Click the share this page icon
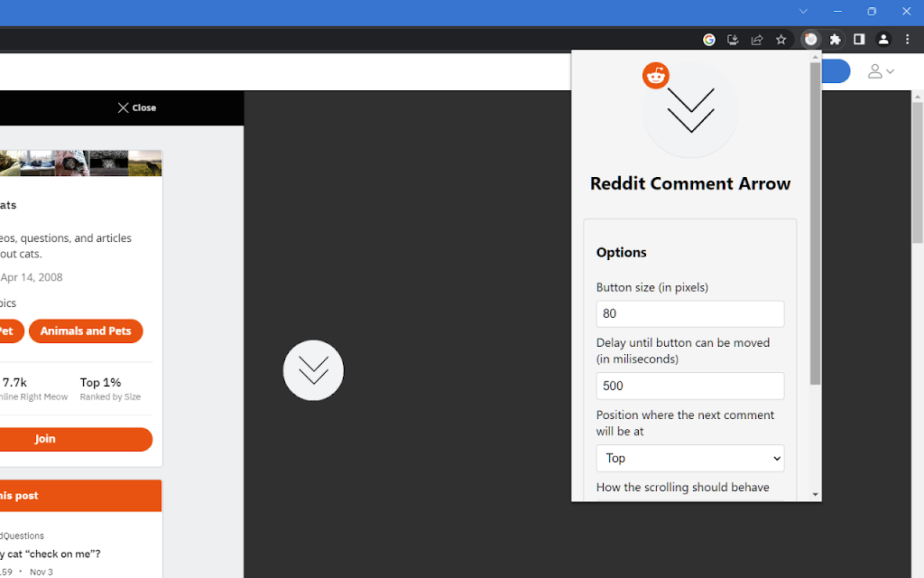The image size is (924, 578). click(757, 40)
